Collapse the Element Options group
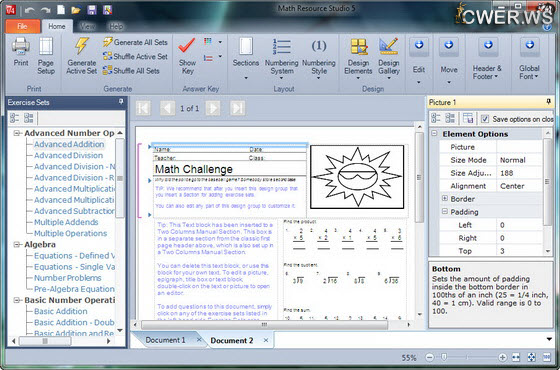 pos(434,134)
